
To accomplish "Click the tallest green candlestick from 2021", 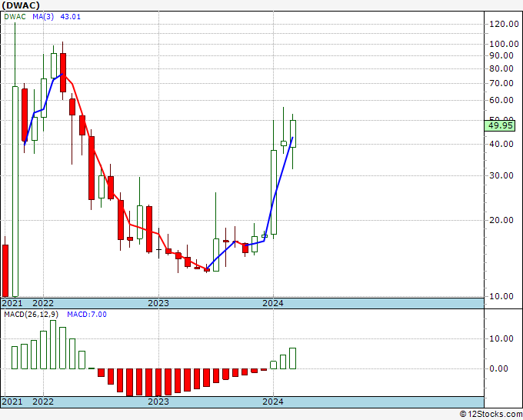I will pyautogui.click(x=15, y=159).
